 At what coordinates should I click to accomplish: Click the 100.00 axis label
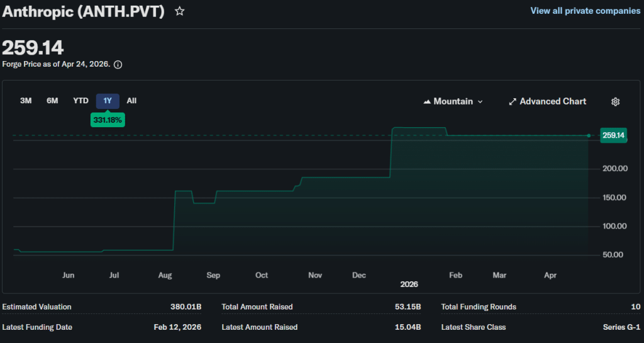(x=614, y=227)
